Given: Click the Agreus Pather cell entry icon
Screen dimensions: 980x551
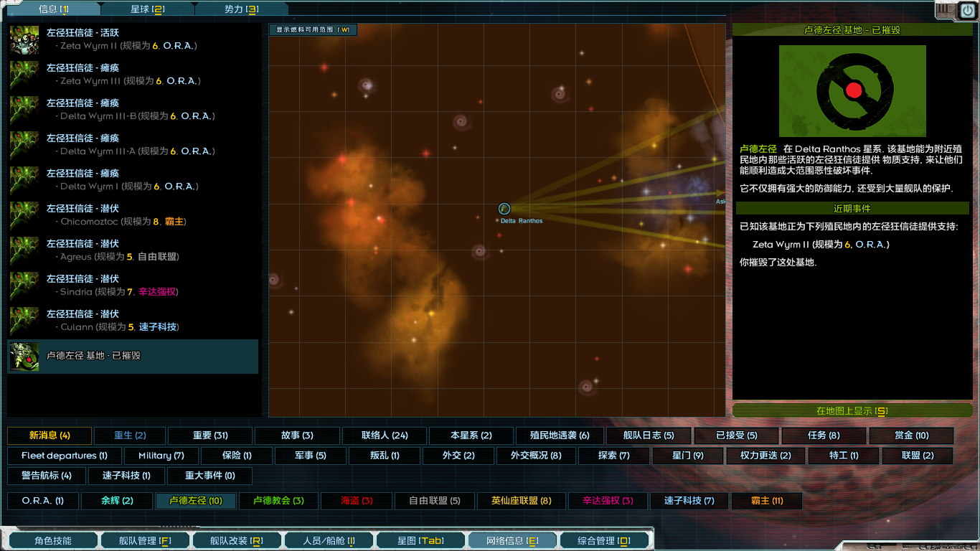Looking at the screenshot, I should (24, 250).
